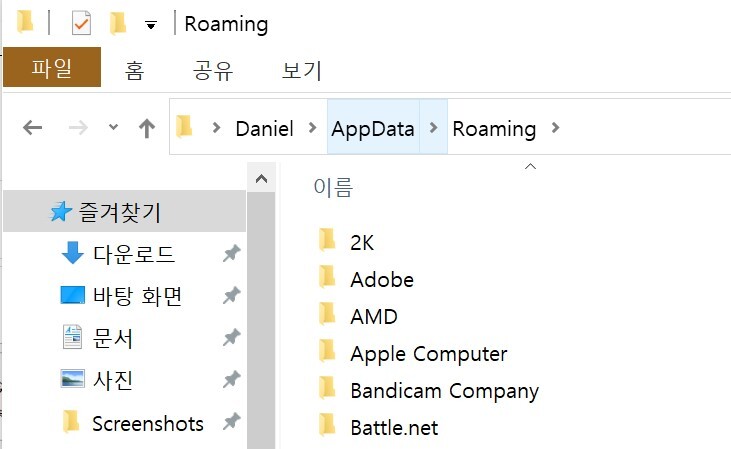The width and height of the screenshot is (731, 449).
Task: Click the Battle.net folder icon
Action: coord(327,425)
